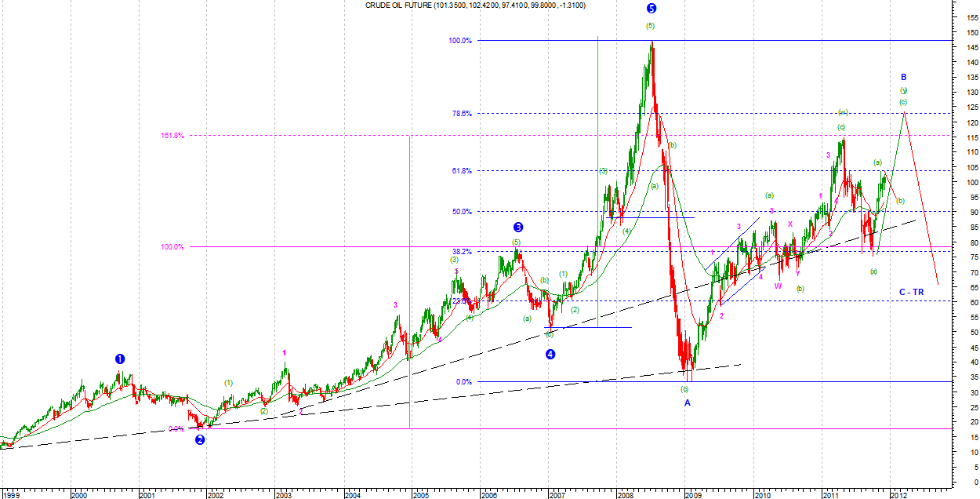Select the C - TR wave label
The image size is (980, 499).
pos(911,292)
